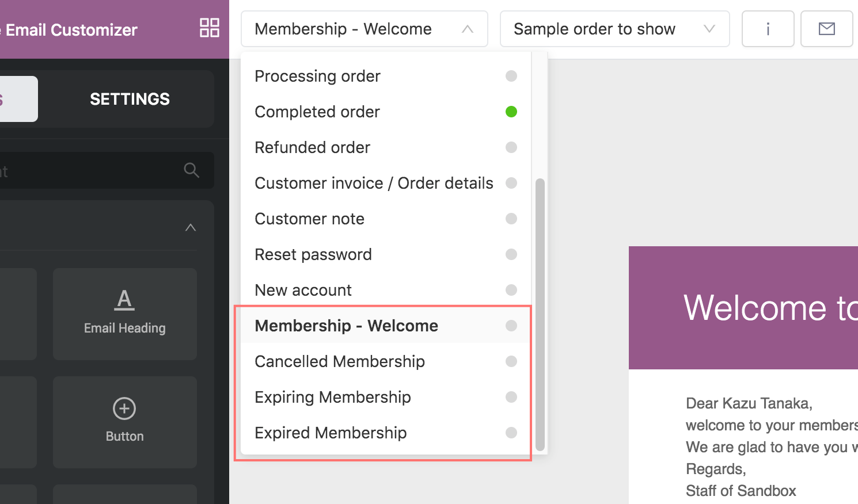Screen dimensions: 858x504
Task: Click the envelope send-test-email icon
Action: click(x=826, y=29)
